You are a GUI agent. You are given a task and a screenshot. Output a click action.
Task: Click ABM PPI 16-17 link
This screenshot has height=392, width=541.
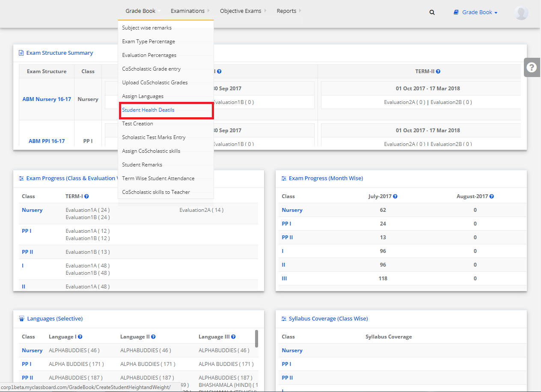tap(47, 141)
